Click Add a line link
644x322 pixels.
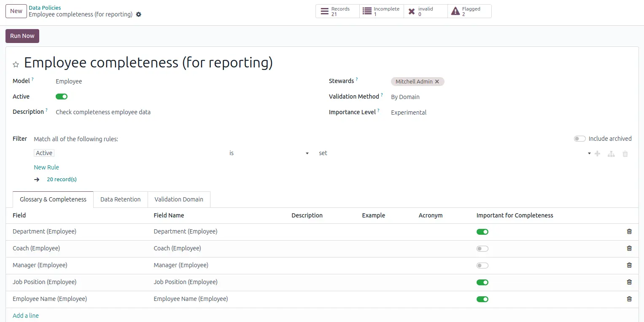pos(26,316)
